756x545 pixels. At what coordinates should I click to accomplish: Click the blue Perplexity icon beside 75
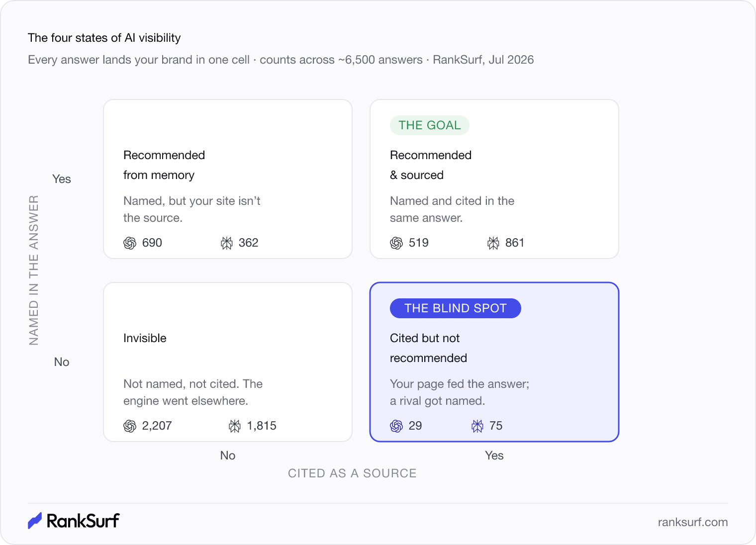coord(477,426)
